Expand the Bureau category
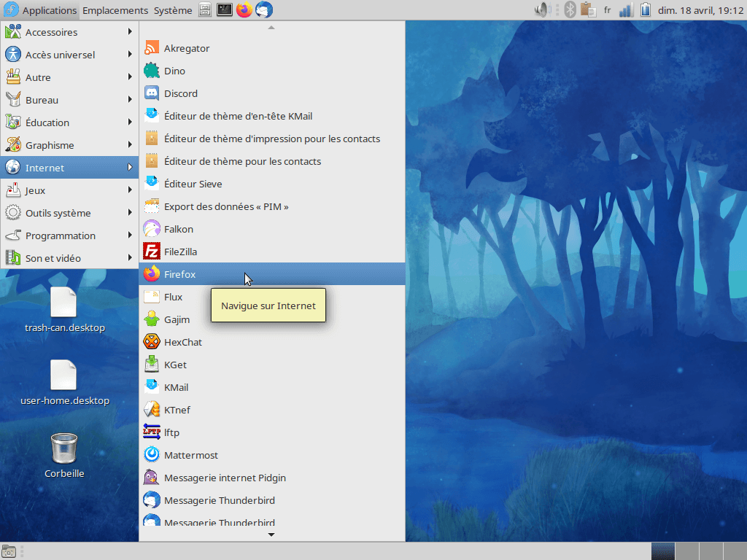This screenshot has height=560, width=747. click(x=69, y=100)
